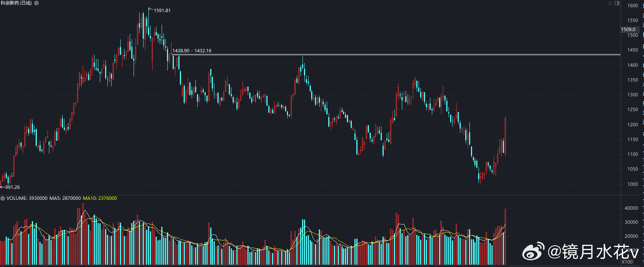Click the 40000 tick on volume axis
The image size is (644, 267).
(x=631, y=208)
